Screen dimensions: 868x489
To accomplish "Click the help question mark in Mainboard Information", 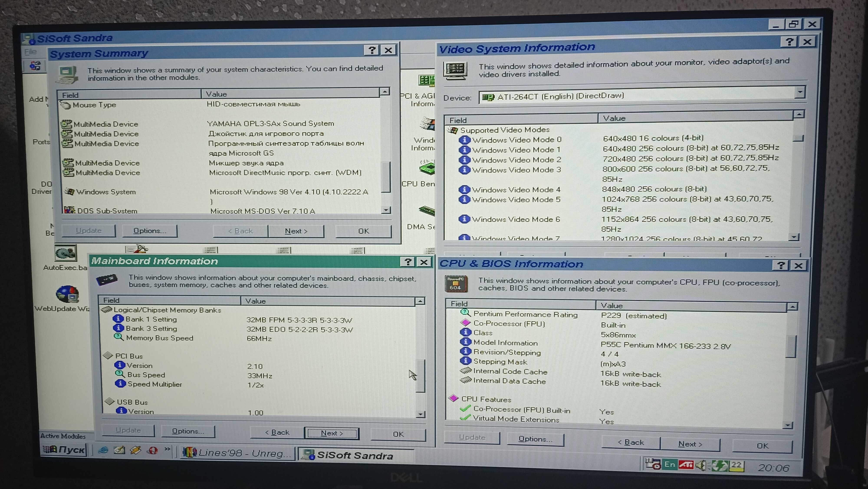I will (x=408, y=262).
